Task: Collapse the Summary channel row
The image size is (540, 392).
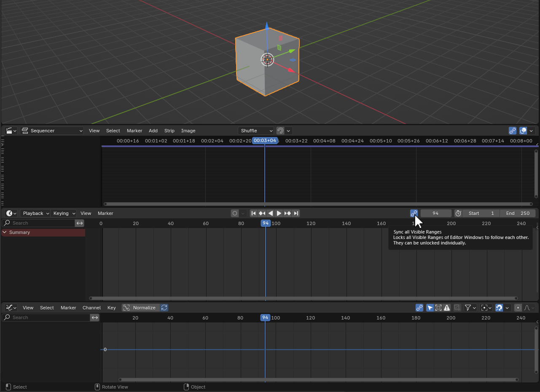Action: pyautogui.click(x=5, y=232)
